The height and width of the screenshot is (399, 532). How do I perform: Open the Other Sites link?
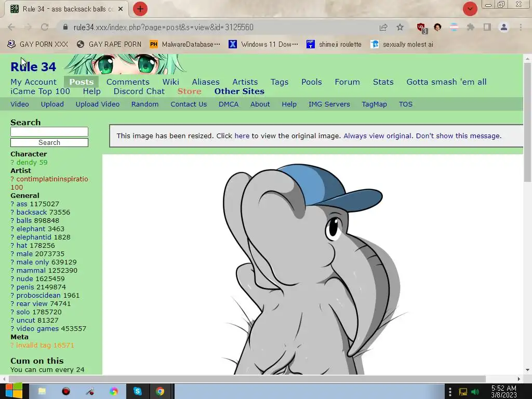(239, 91)
